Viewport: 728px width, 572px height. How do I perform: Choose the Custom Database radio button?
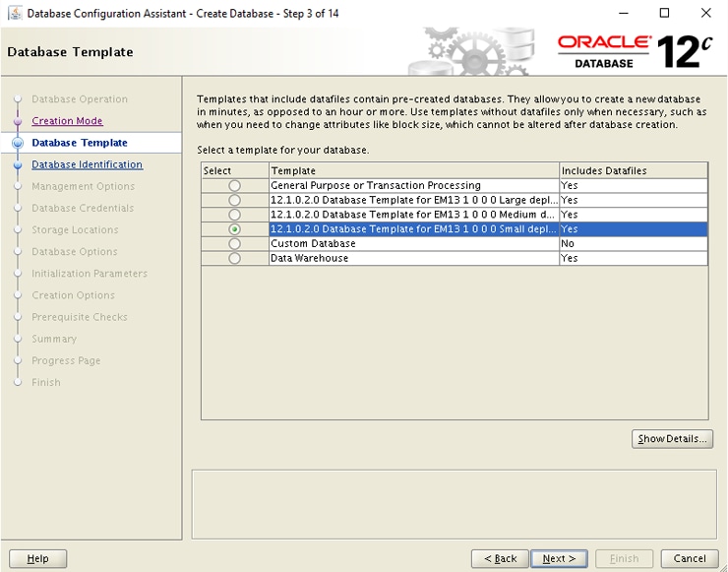[234, 243]
